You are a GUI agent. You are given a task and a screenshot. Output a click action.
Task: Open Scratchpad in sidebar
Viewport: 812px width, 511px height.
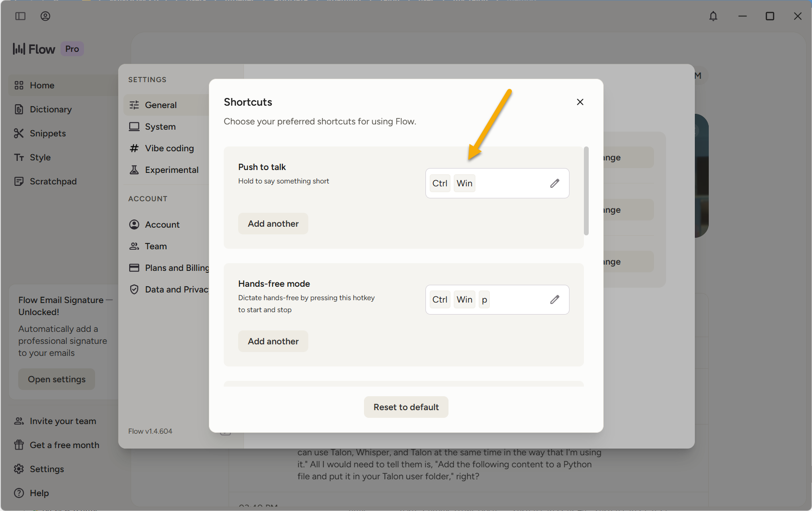coord(62,182)
